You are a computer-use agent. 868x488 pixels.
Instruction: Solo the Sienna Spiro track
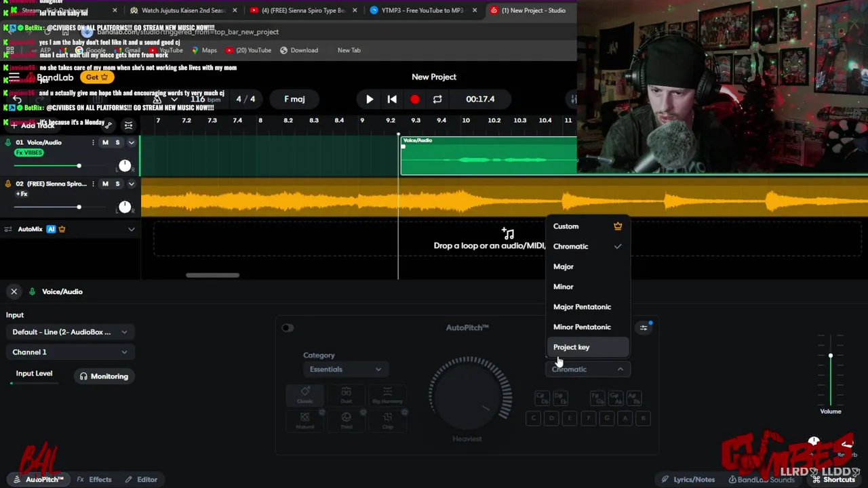pos(117,184)
